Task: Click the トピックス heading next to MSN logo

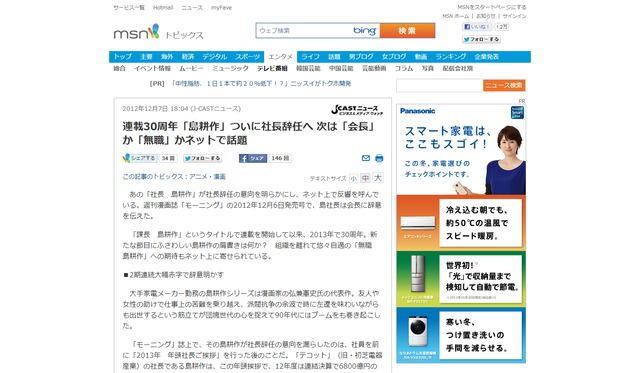Action: [184, 35]
